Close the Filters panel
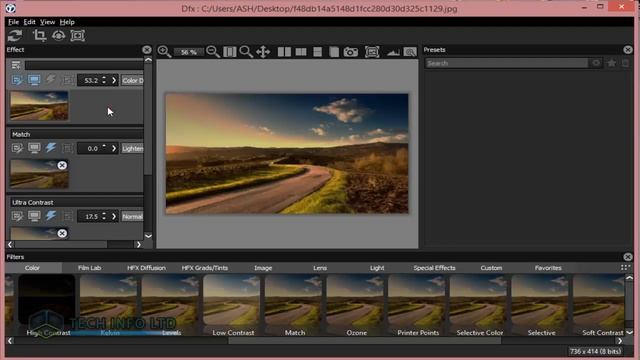 pos(628,257)
